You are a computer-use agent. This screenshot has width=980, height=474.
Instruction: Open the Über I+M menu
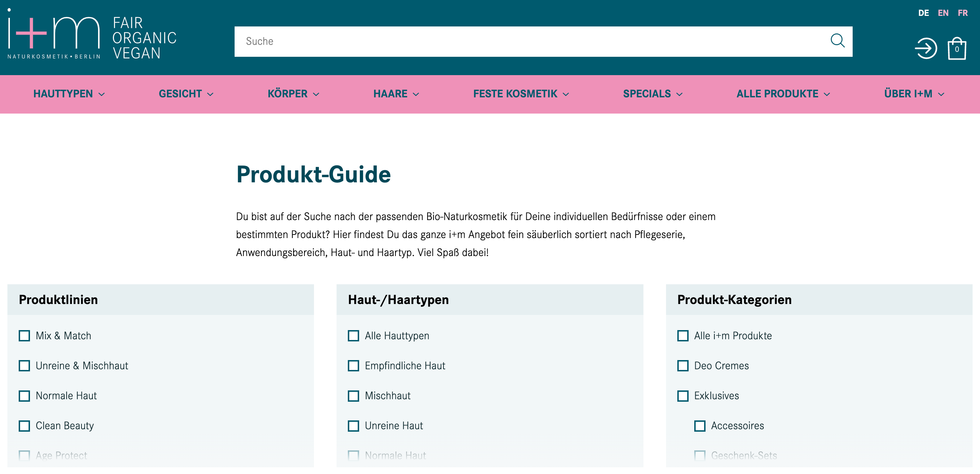tap(914, 94)
